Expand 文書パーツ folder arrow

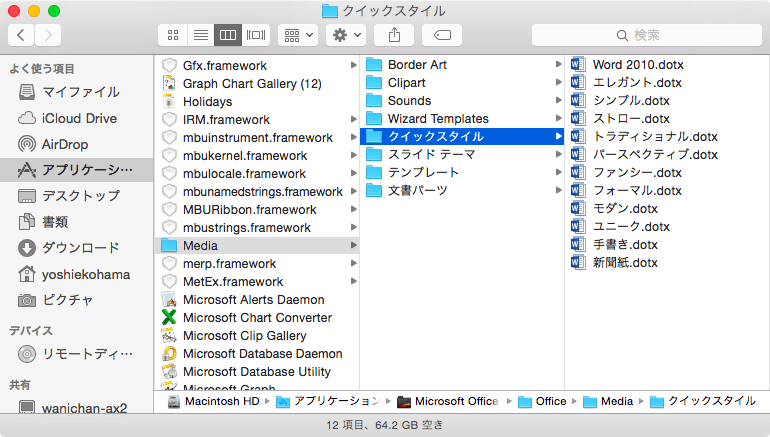tap(559, 190)
